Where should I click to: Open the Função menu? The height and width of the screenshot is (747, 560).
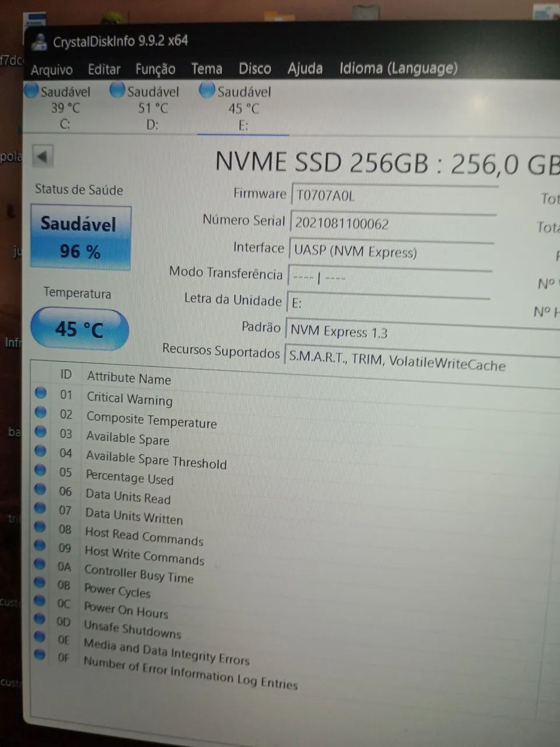coord(155,69)
